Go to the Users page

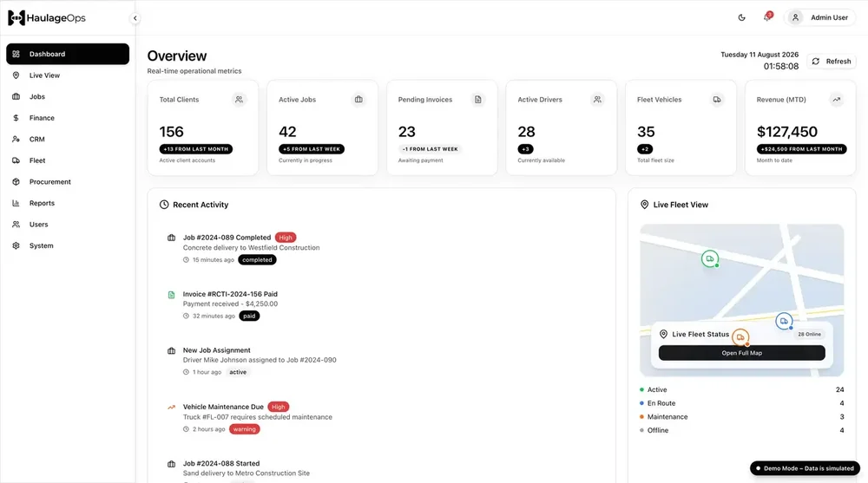68,225
